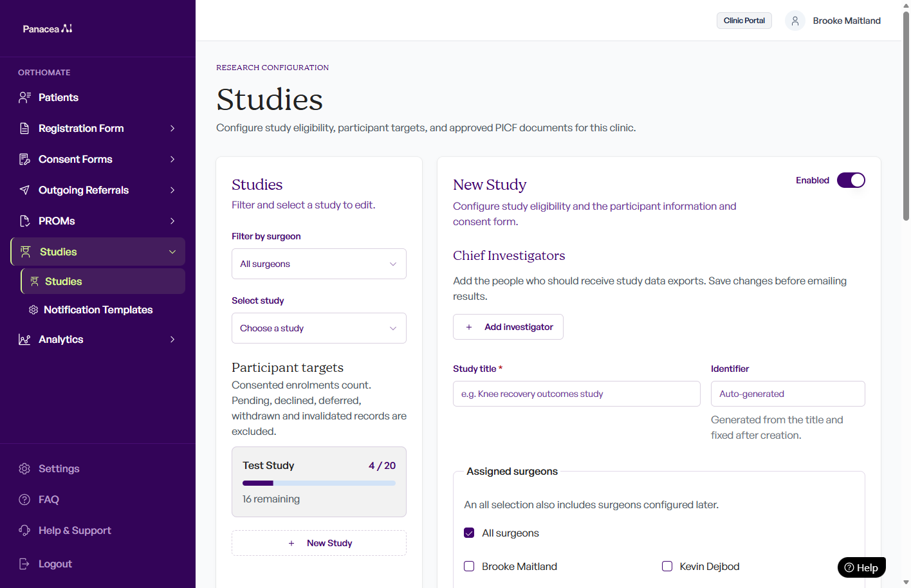Click the New Study dashed button

pos(319,543)
